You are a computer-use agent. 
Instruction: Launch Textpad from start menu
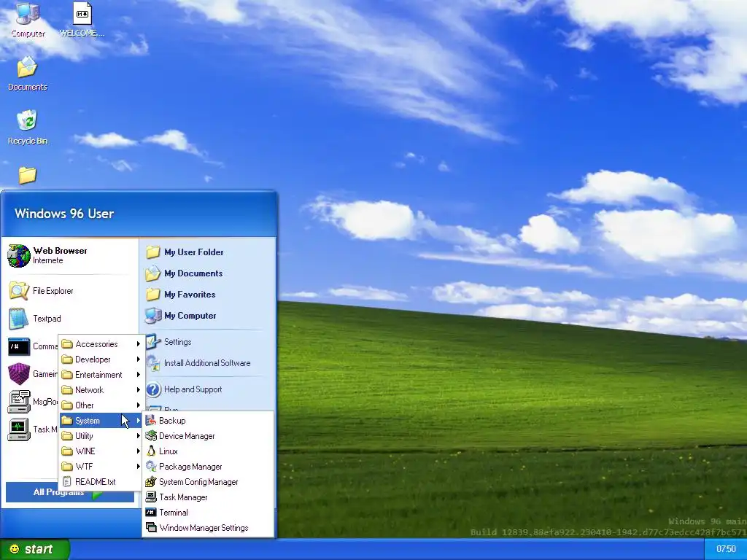point(69,319)
